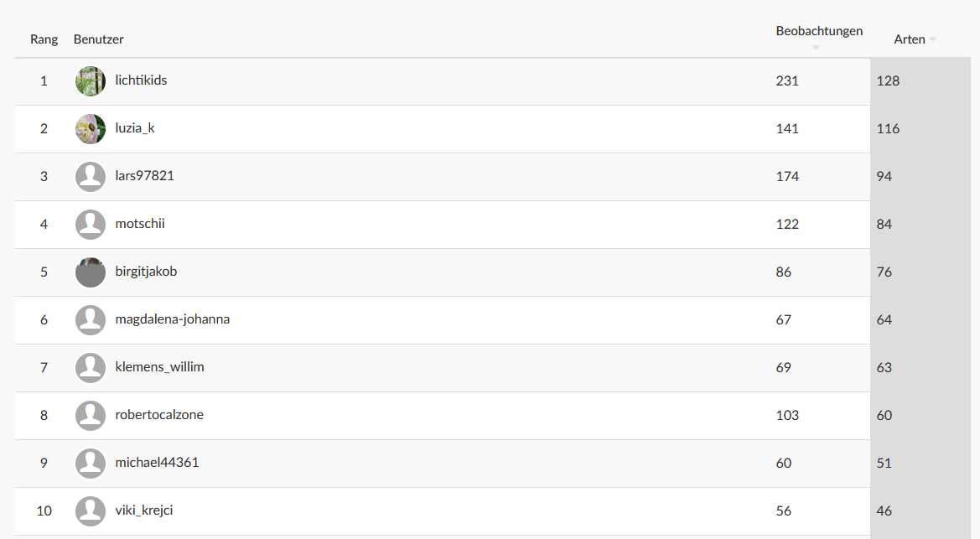Sort by Beobachtungen column arrow

click(816, 48)
